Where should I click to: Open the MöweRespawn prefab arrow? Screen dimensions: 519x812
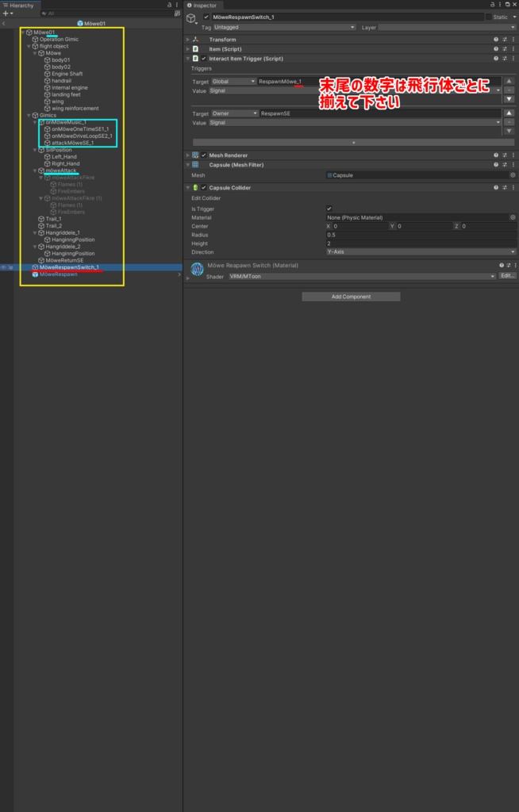point(179,274)
